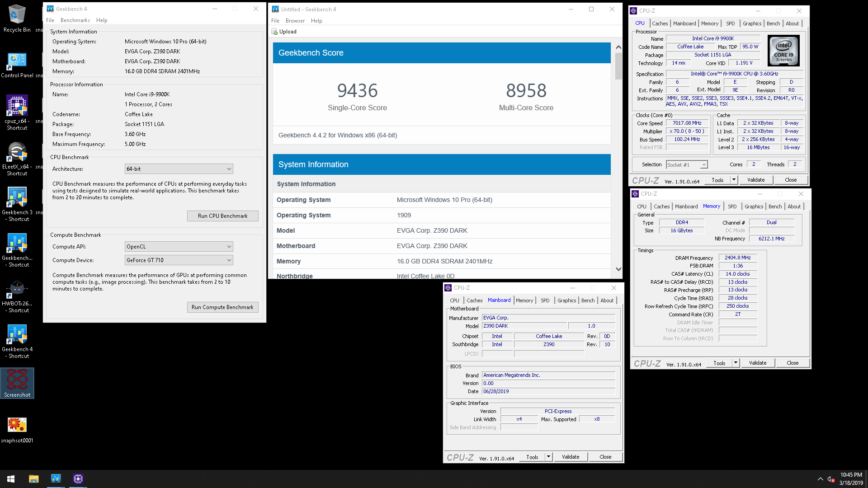The width and height of the screenshot is (868, 488).
Task: Open the Compute Device GeForce GT 710 dropdown
Action: 179,260
